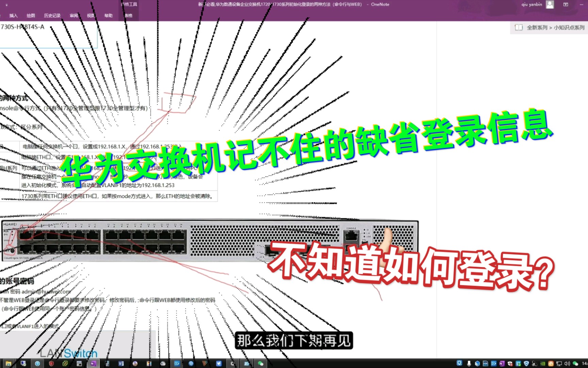Open the WeChat application icon
Screen dimensions: 588x368
575,364
